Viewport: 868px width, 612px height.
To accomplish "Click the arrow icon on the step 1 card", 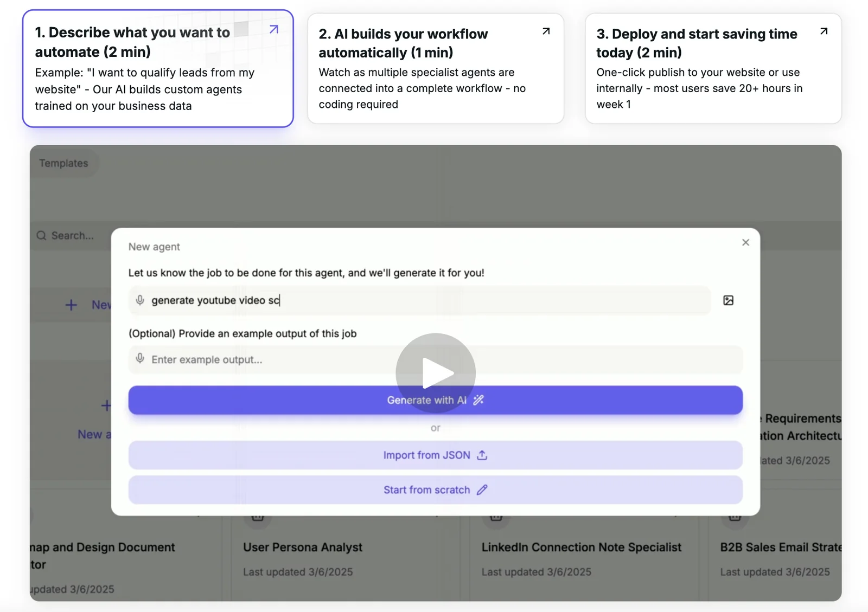I will (x=274, y=30).
